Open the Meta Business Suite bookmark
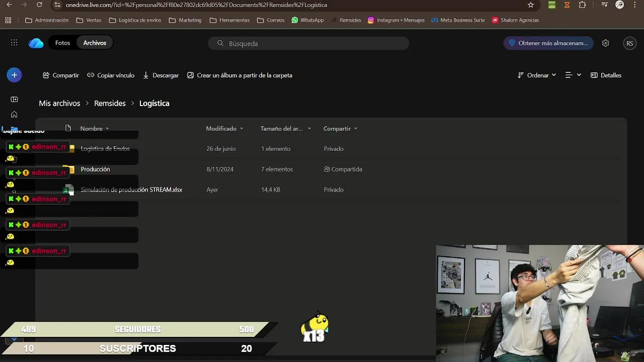The image size is (644, 362). (x=458, y=20)
